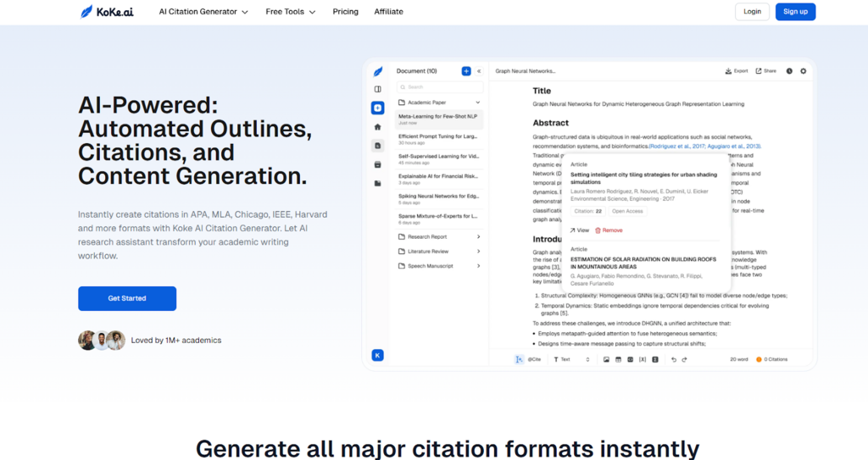This screenshot has width=868, height=460.
Task: Insert a code block via toolbar icon
Action: (630, 359)
